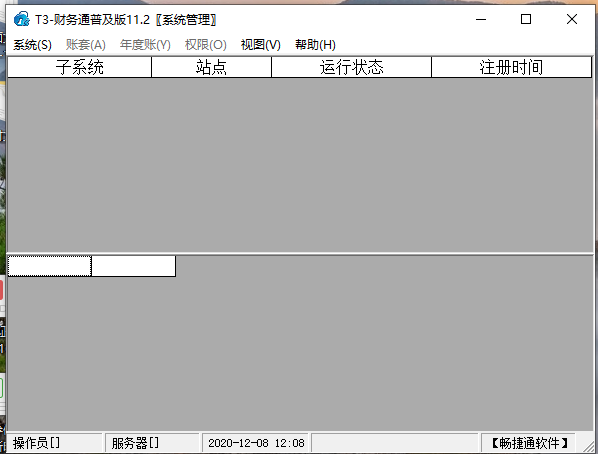This screenshot has width=598, height=454.
Task: Open the 视图(V) menu
Action: [260, 45]
